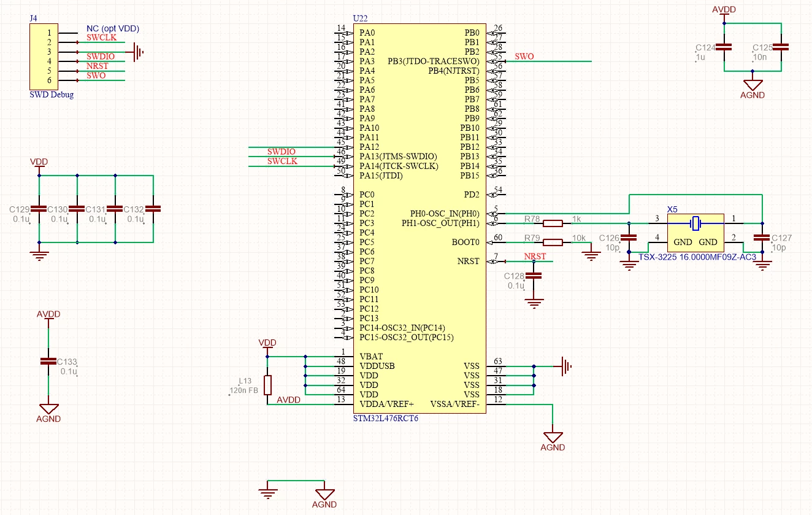
Task: Select the "VDDA/VREF+" pin name
Action: click(x=387, y=404)
